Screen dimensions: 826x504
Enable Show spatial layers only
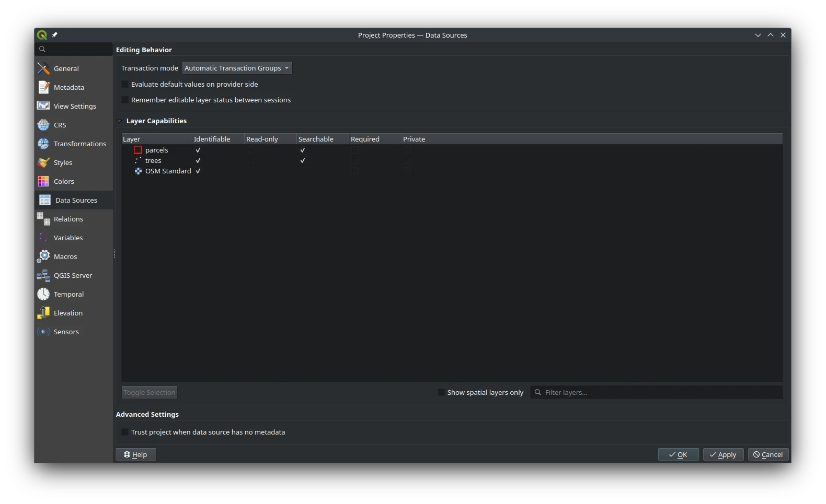(x=441, y=392)
